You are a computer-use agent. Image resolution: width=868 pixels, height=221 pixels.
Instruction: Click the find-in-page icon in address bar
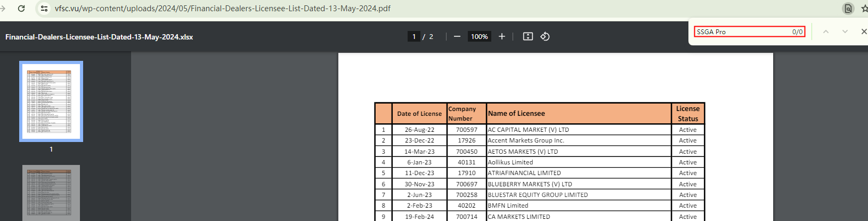point(848,9)
